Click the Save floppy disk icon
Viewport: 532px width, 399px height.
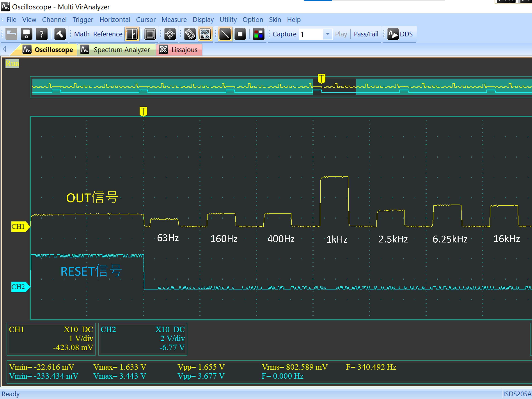(x=27, y=34)
